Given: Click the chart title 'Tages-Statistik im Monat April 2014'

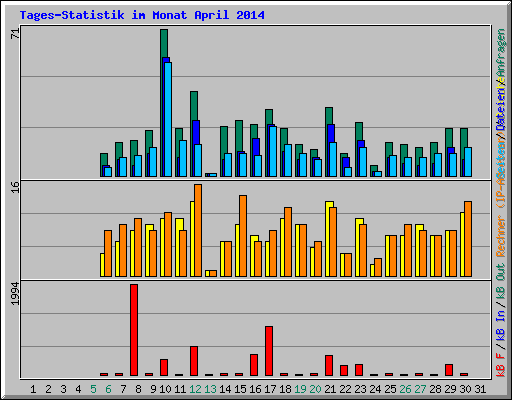Looking at the screenshot, I should [x=142, y=15].
